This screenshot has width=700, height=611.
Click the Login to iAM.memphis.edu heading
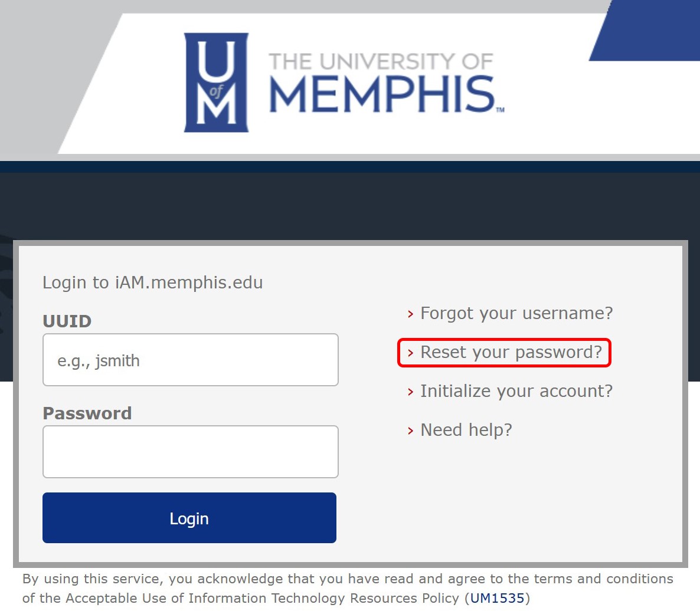[x=152, y=282]
